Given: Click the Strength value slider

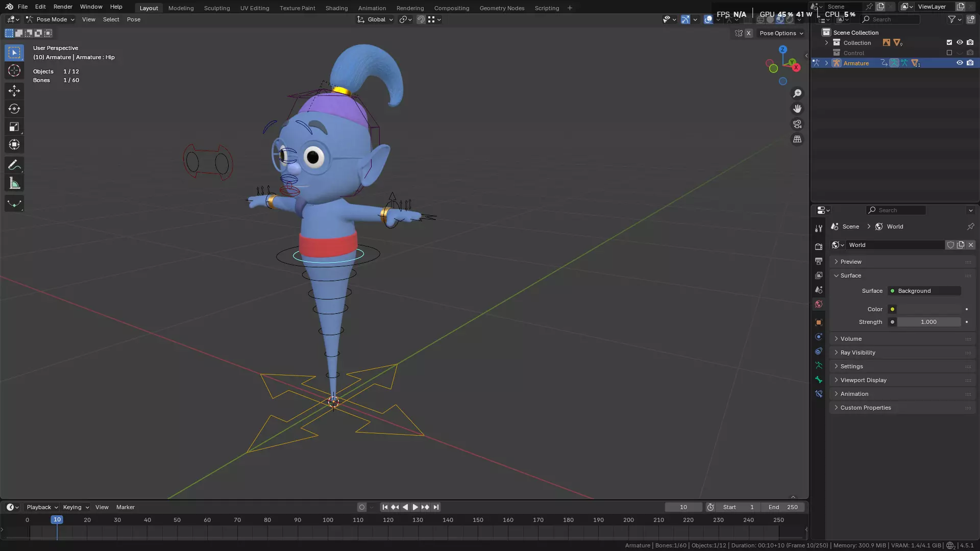Looking at the screenshot, I should tap(929, 322).
